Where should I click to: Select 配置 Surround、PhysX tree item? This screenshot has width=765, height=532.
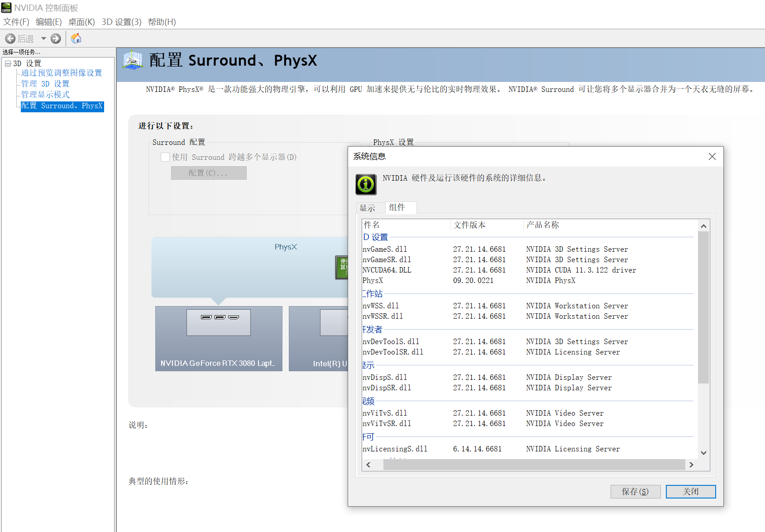62,106
